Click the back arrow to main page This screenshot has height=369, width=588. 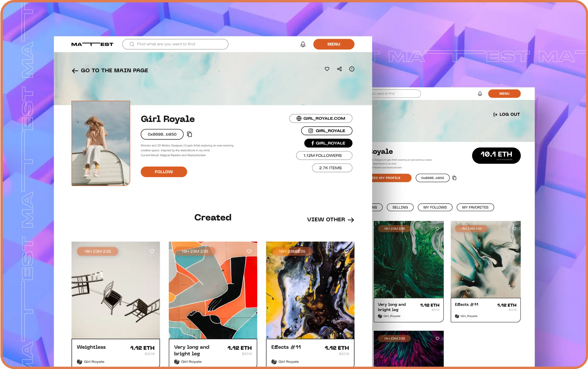(x=75, y=71)
